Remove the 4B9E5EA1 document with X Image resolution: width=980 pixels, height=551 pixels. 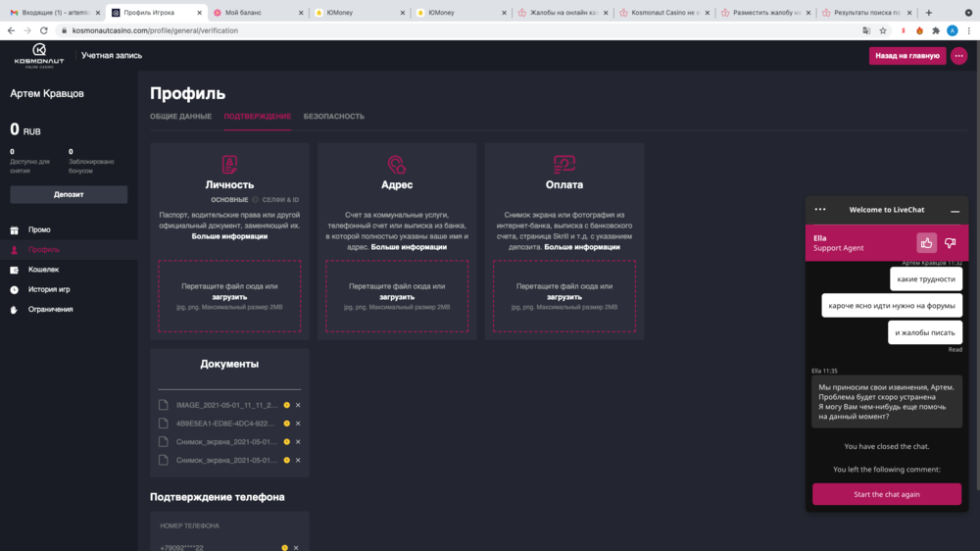[x=298, y=424]
